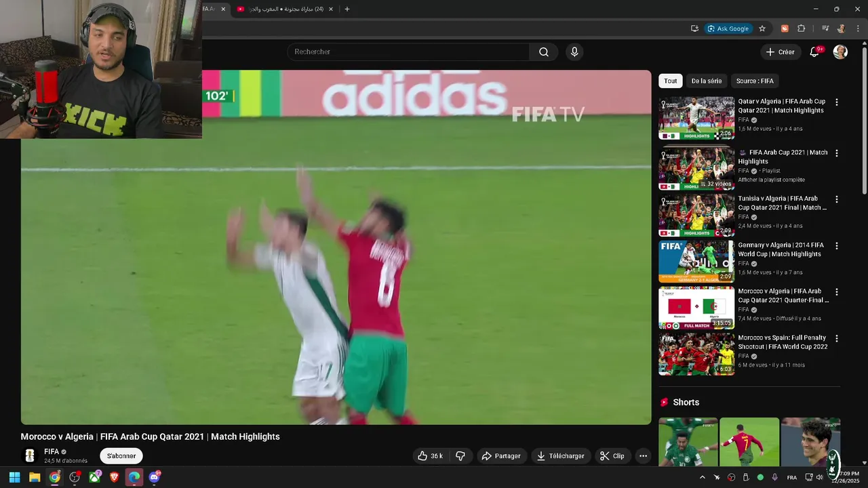The height and width of the screenshot is (488, 868).
Task: Subscribe to FIFA with S'abonner
Action: pyautogui.click(x=121, y=456)
